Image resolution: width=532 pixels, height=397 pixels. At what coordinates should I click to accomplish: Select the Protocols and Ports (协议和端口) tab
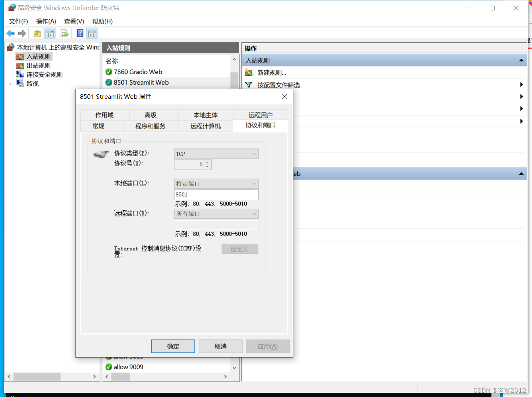[x=260, y=125]
